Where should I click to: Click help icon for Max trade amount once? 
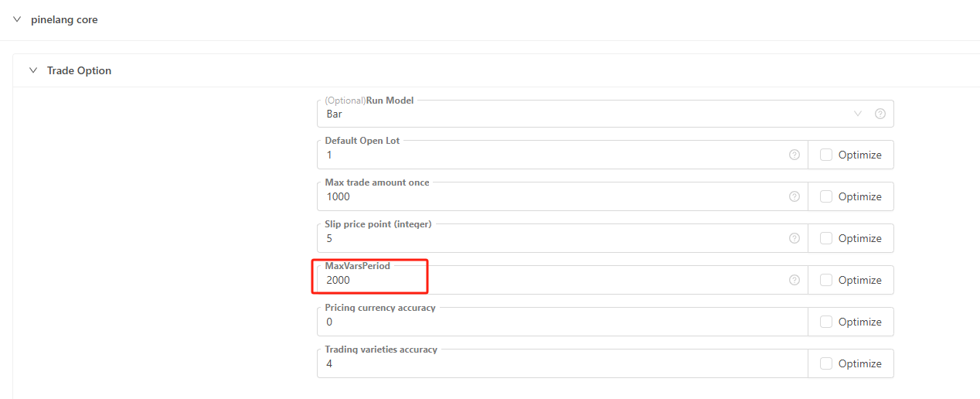coord(794,196)
